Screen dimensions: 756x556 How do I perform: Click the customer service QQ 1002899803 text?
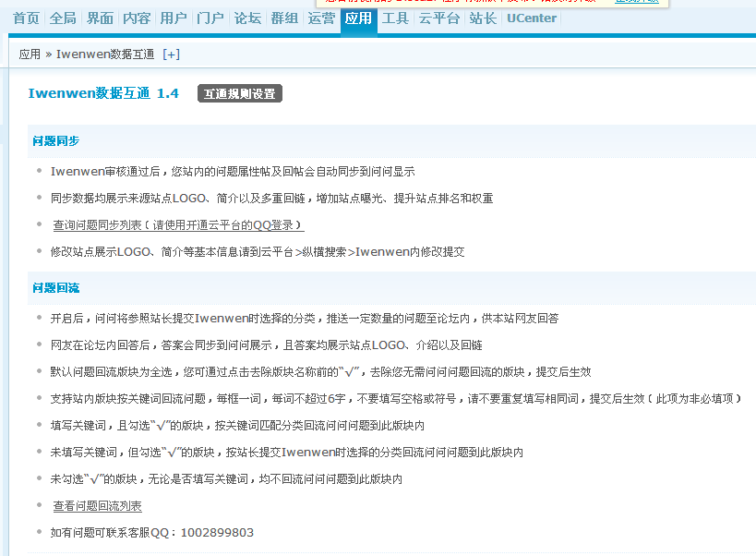(x=152, y=532)
